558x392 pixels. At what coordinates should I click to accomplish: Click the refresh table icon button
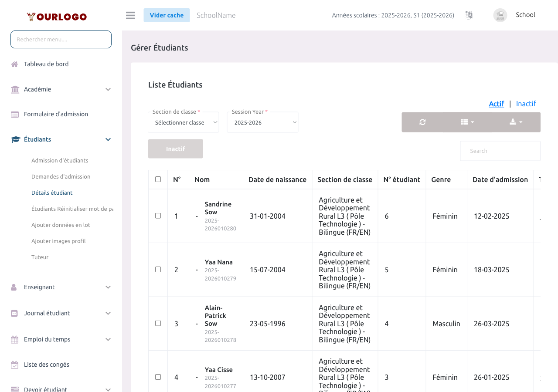(x=422, y=122)
